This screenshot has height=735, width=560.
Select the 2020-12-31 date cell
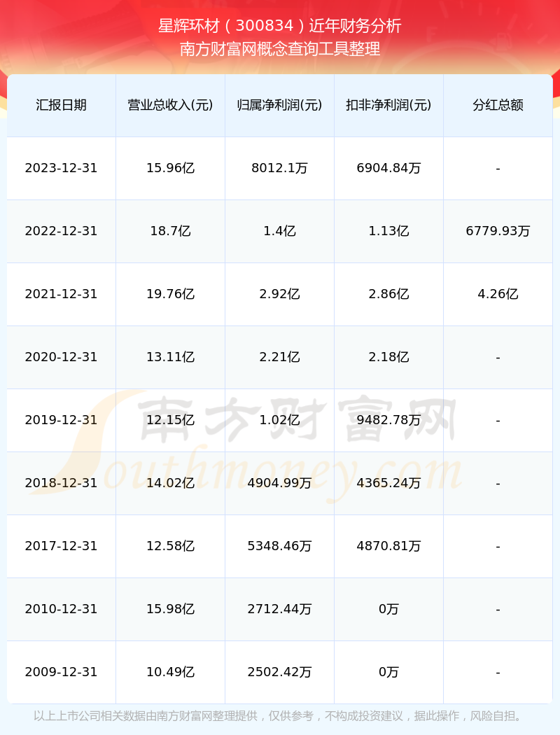[62, 357]
